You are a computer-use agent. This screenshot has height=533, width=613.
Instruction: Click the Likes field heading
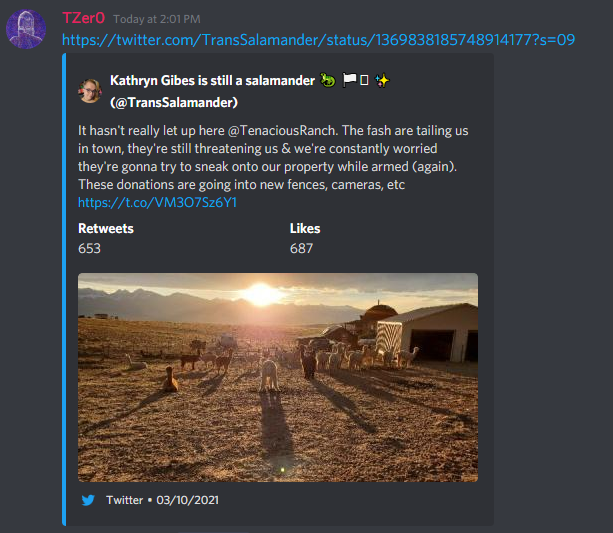(x=305, y=228)
